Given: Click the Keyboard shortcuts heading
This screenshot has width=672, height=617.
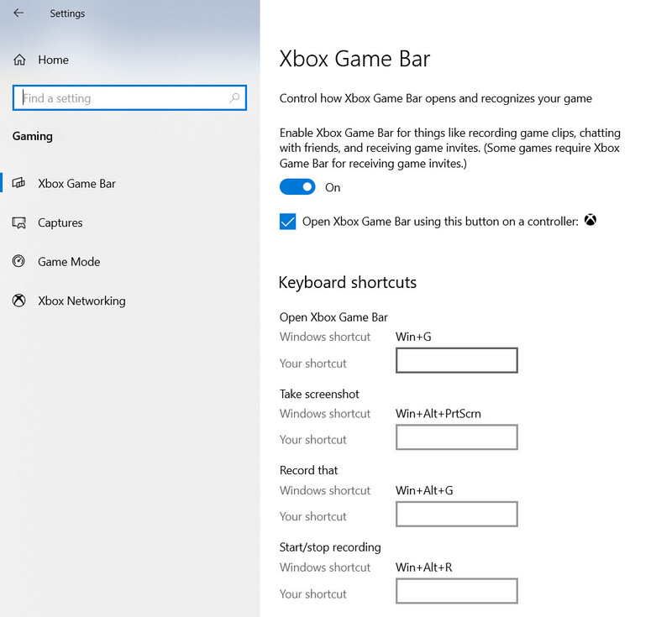Looking at the screenshot, I should [x=348, y=283].
